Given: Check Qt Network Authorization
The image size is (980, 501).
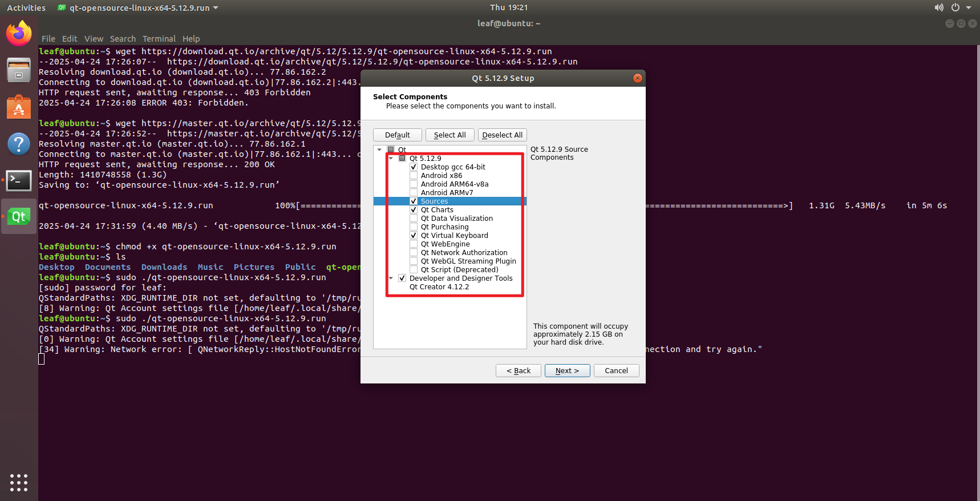Looking at the screenshot, I should [x=414, y=253].
